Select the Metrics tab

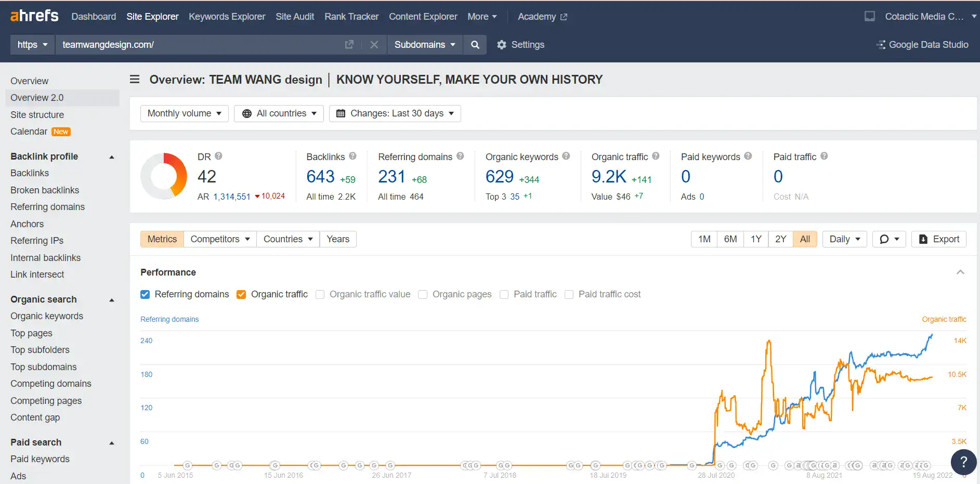click(x=162, y=239)
